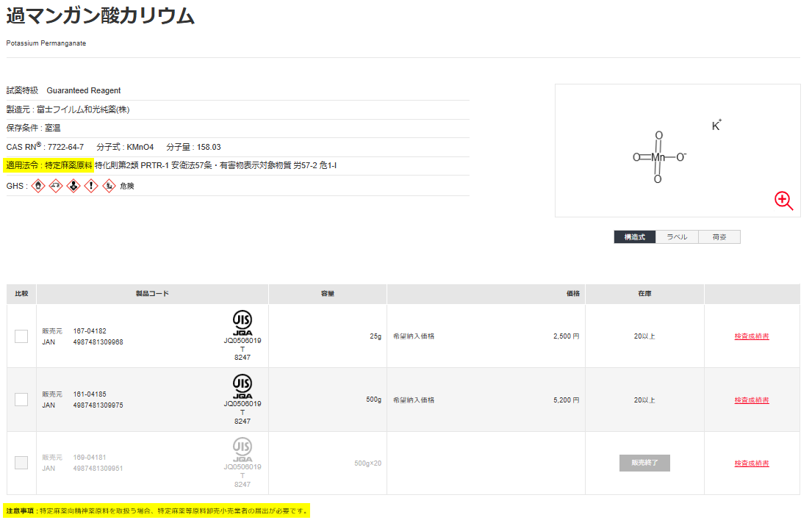The width and height of the screenshot is (812, 520).
Task: Click the skull and crossbones GHS pictogram
Action: point(72,186)
